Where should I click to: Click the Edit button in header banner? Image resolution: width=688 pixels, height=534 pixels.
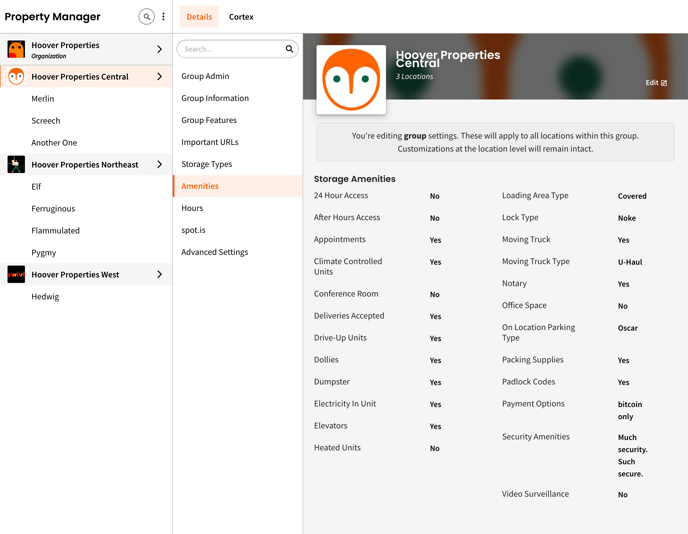(x=656, y=83)
